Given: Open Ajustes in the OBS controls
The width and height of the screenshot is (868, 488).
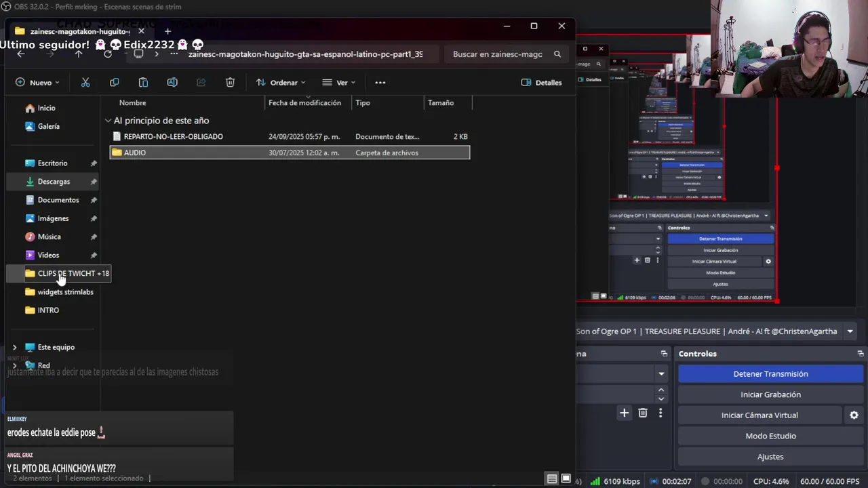Looking at the screenshot, I should pyautogui.click(x=770, y=457).
